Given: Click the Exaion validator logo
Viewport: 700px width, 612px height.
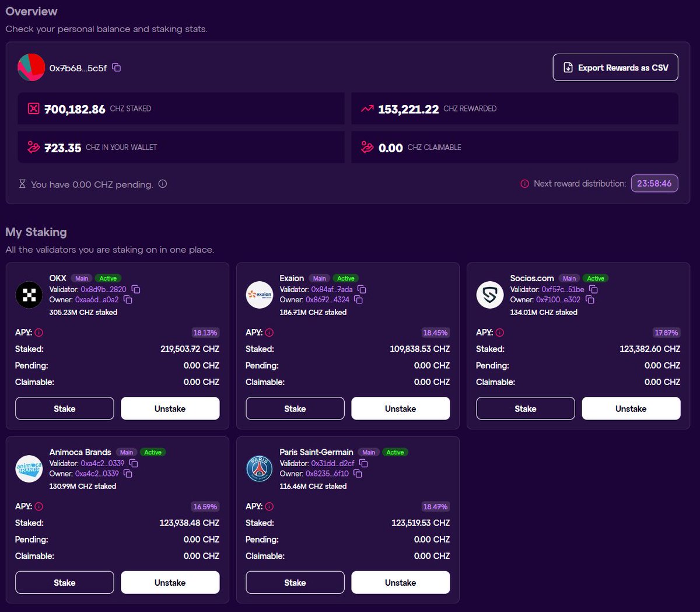Looking at the screenshot, I should [x=260, y=295].
